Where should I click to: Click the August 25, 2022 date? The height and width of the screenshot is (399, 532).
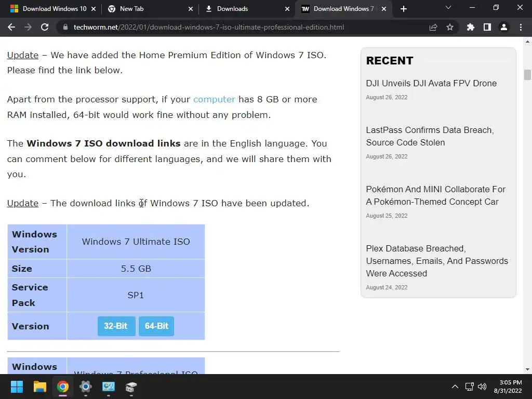[x=387, y=216]
